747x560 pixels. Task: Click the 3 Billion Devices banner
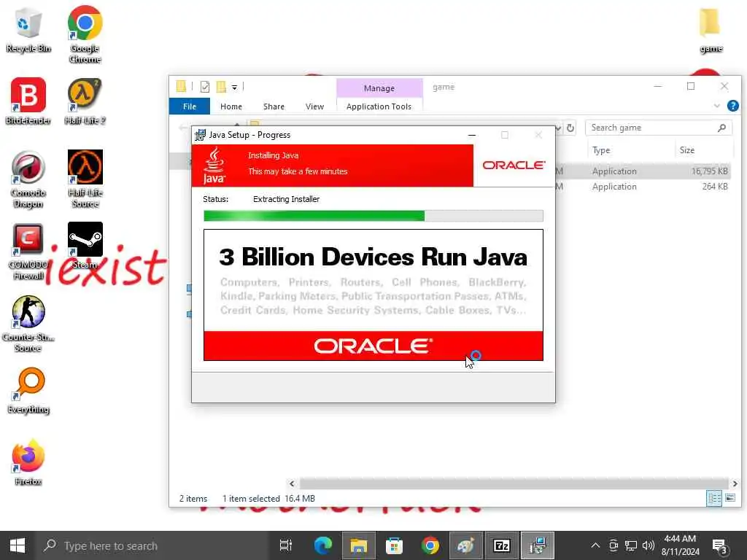pos(373,295)
